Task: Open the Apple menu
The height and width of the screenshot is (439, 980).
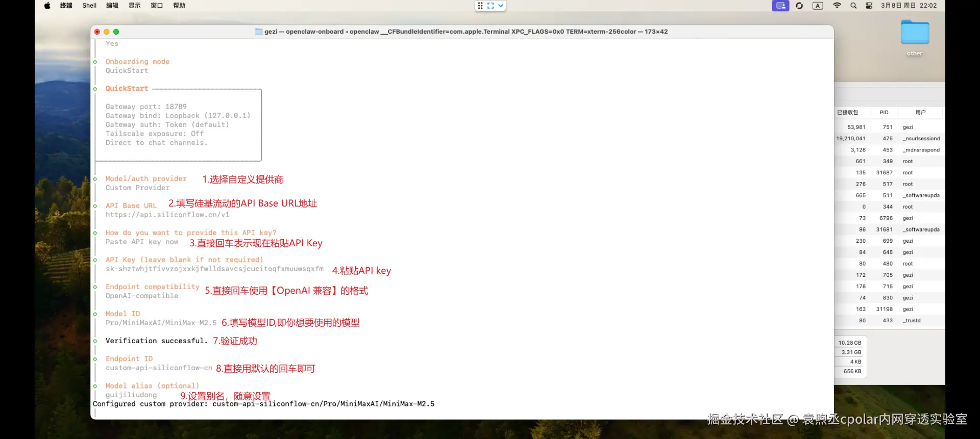Action: [x=47, y=6]
